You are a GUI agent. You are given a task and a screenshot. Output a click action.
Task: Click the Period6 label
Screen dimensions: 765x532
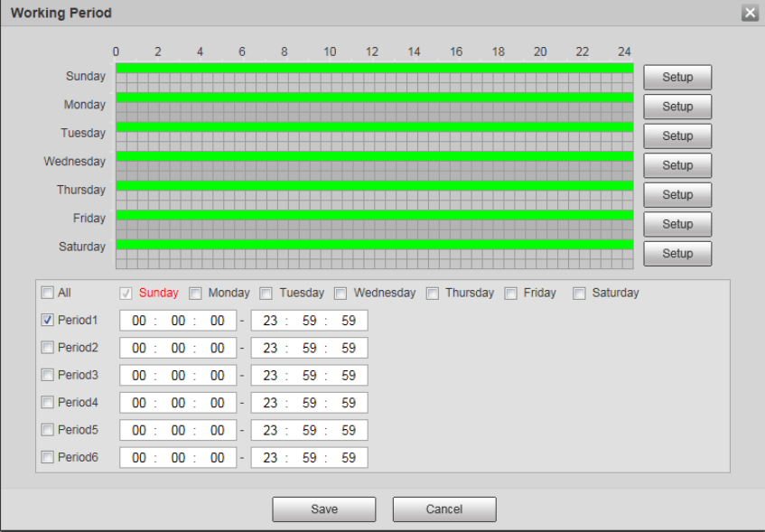coord(78,457)
